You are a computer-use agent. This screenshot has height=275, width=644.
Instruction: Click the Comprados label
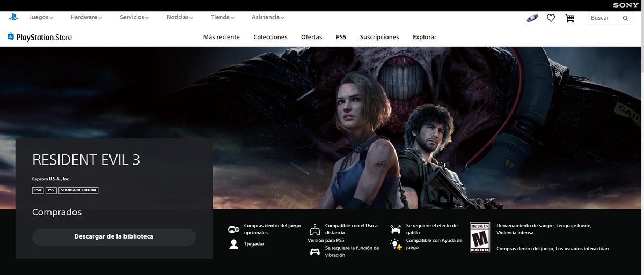coord(57,212)
